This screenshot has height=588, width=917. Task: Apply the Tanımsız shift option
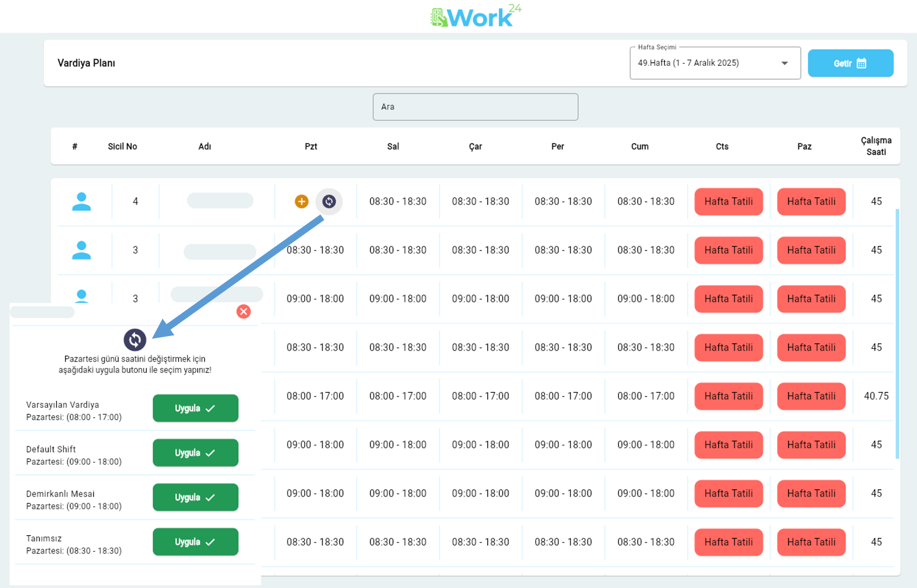pyautogui.click(x=195, y=542)
